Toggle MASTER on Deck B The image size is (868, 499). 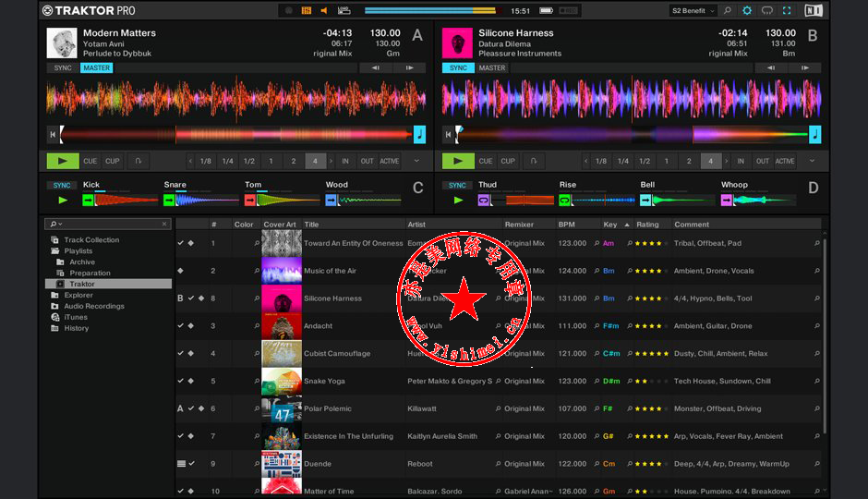click(x=492, y=67)
